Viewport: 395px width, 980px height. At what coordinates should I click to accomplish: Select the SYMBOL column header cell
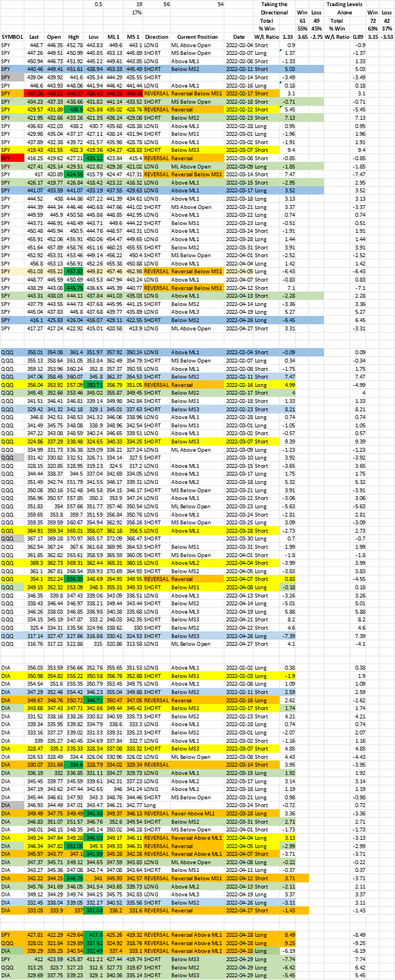pos(13,37)
